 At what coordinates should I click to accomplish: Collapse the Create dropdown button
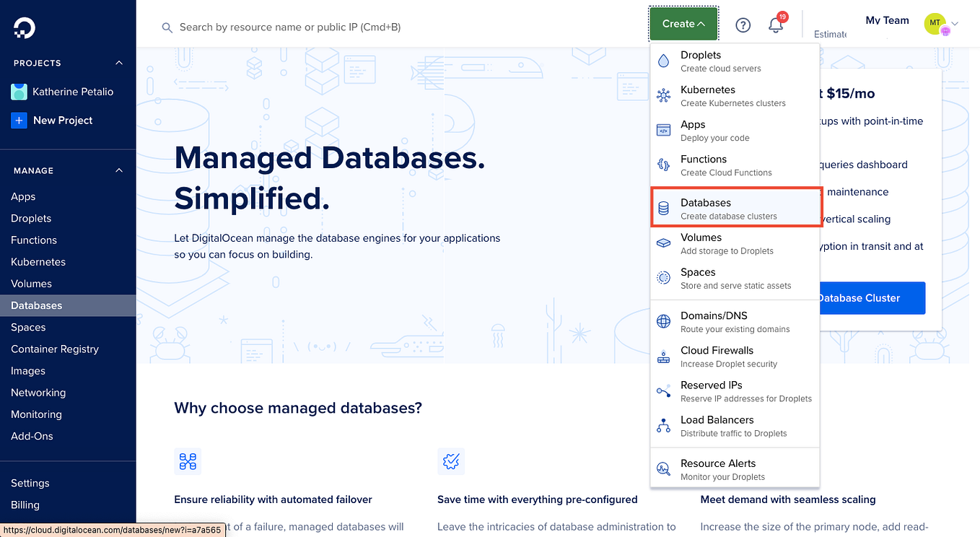tap(683, 24)
